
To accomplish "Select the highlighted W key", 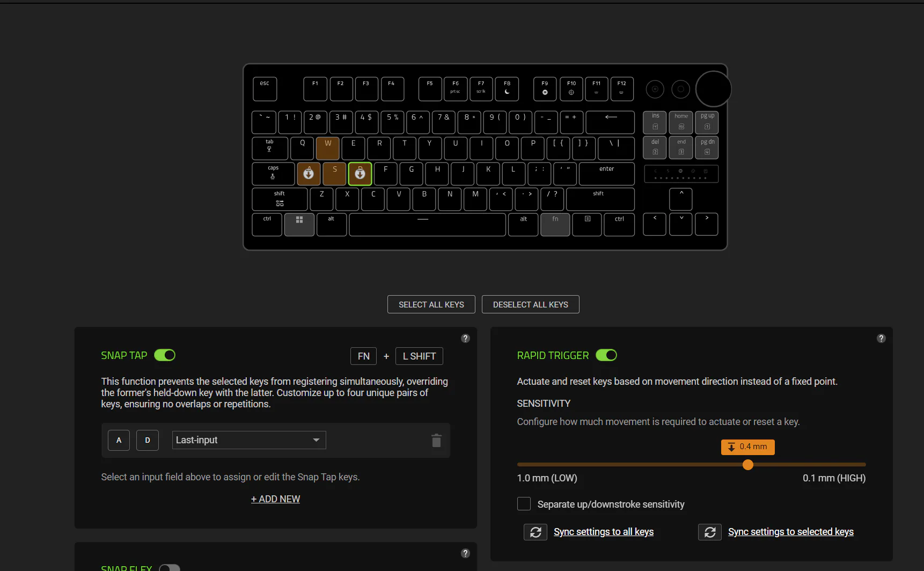I will (x=327, y=148).
